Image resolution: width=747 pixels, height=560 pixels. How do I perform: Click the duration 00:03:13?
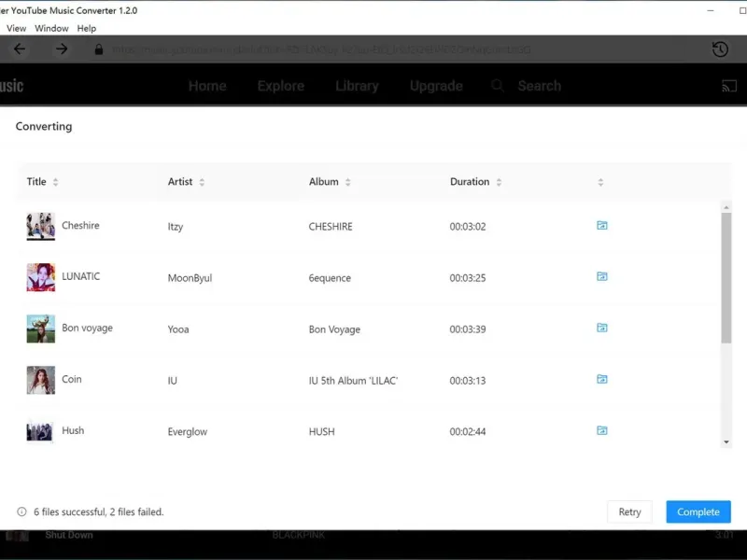click(468, 381)
